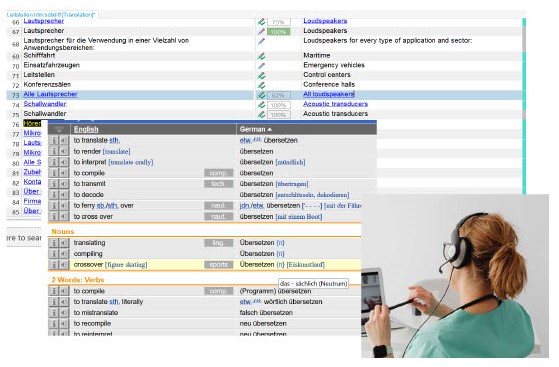This screenshot has width=559, height=367.
Task: Play audio for noun 'translating'
Action: point(63,243)
